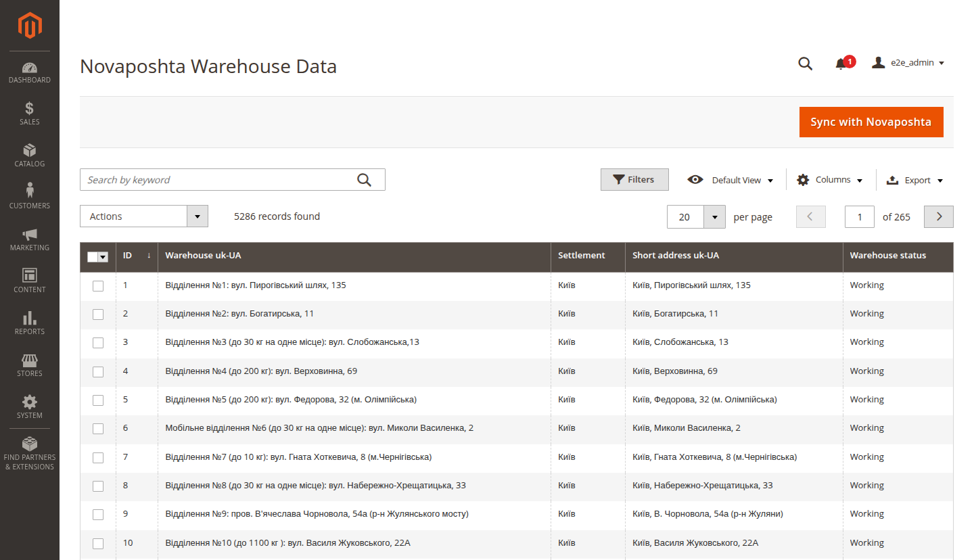Click the Magento logo icon
Screen dimensions: 974x560
pyautogui.click(x=30, y=26)
